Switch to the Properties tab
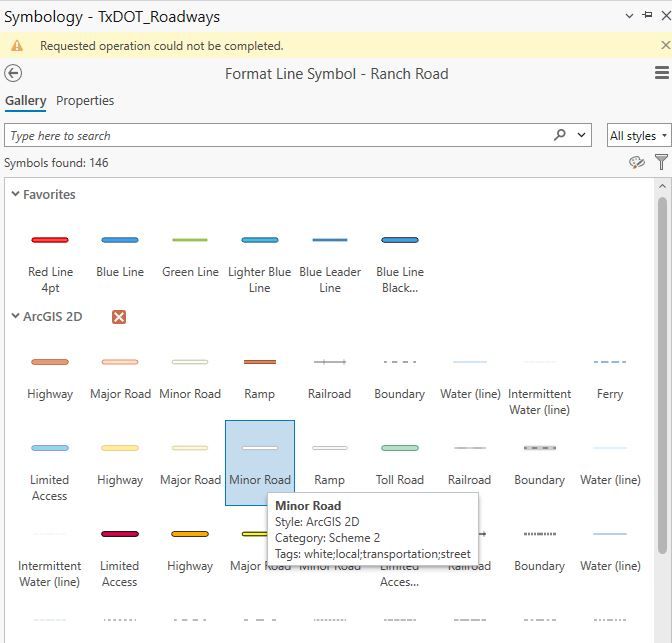This screenshot has height=643, width=672. click(85, 101)
